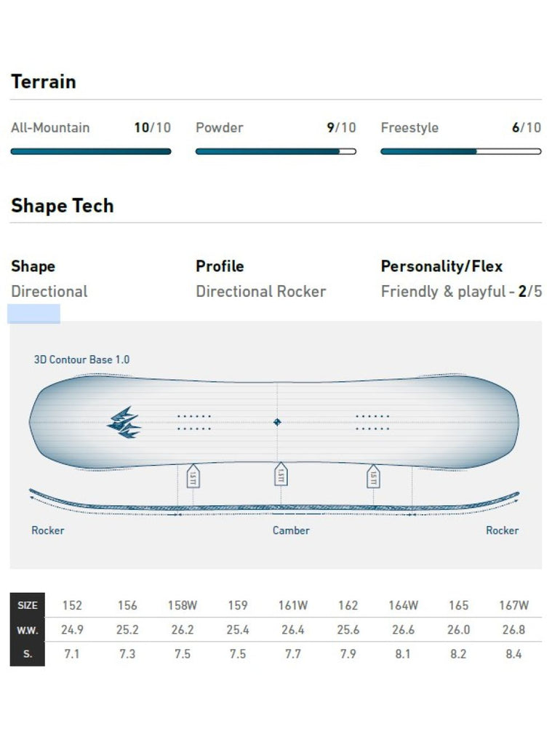Click the Jones logo on the snowboard
The width and height of the screenshot is (560, 745).
point(124,422)
